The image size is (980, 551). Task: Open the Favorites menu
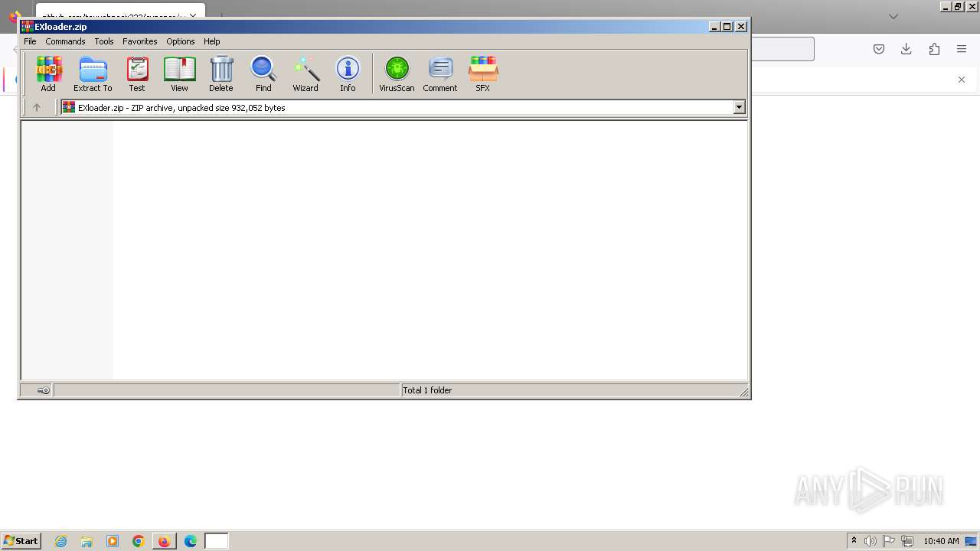[x=140, y=41]
